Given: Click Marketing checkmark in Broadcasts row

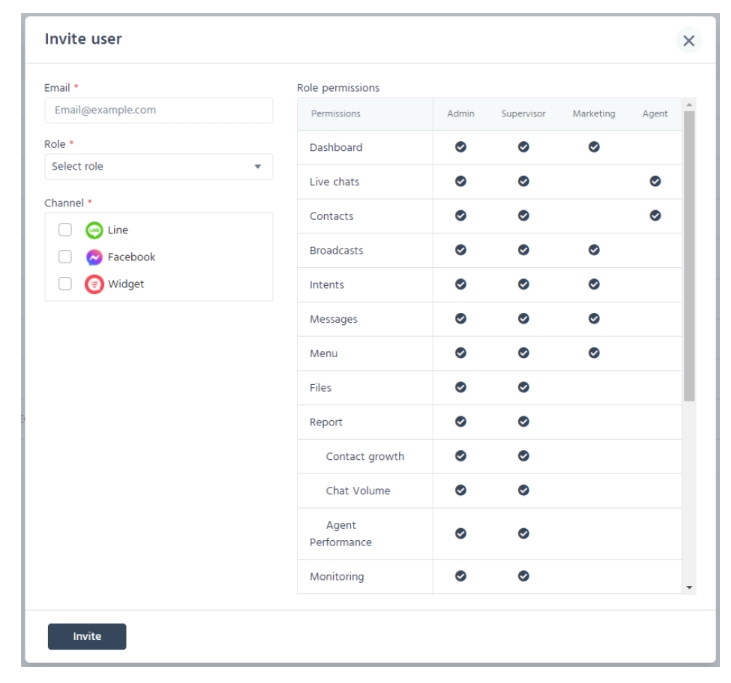Looking at the screenshot, I should [594, 250].
